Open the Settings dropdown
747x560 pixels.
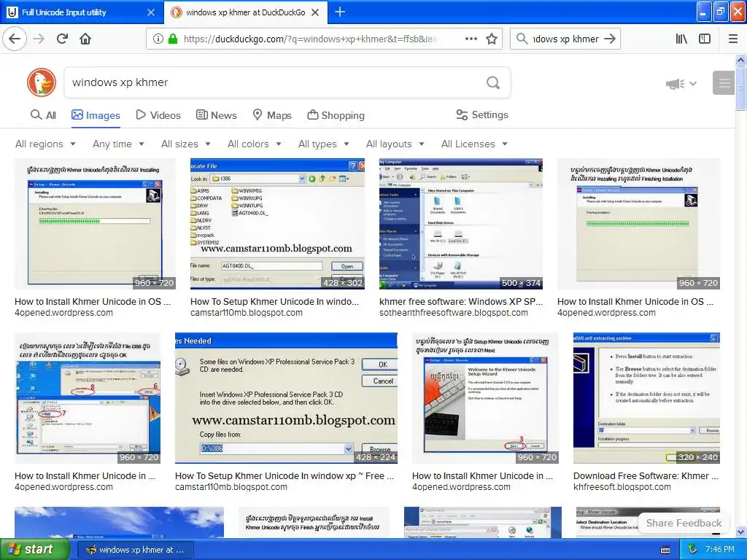point(482,114)
